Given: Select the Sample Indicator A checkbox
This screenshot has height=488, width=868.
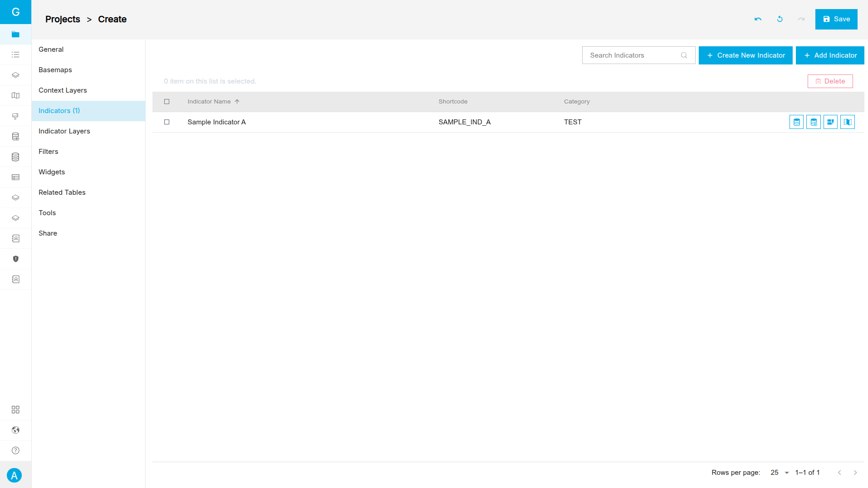Looking at the screenshot, I should coord(167,122).
